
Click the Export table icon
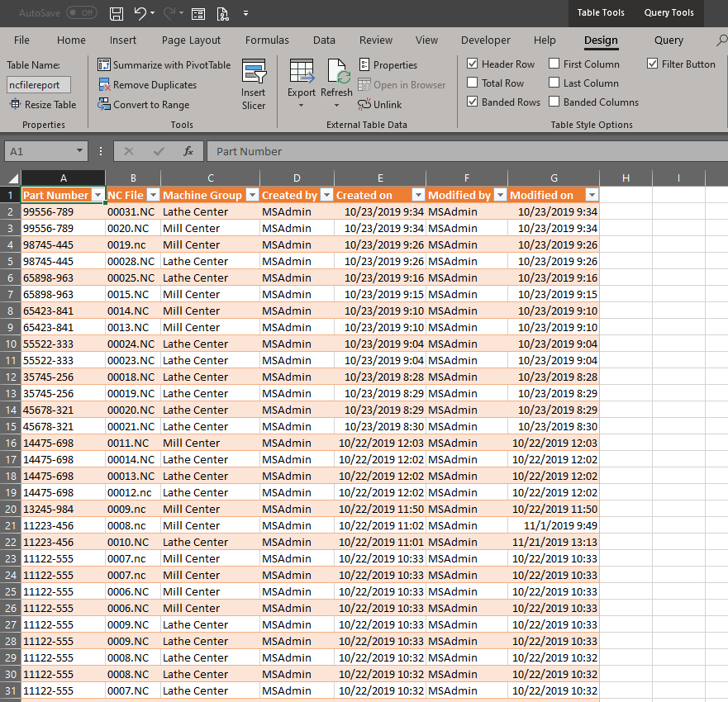pyautogui.click(x=302, y=71)
